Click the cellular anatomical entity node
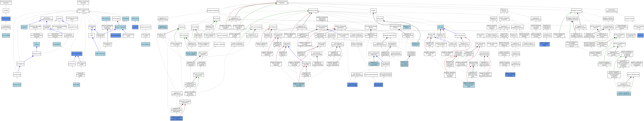The height and width of the screenshot is (121, 644). (83, 10)
